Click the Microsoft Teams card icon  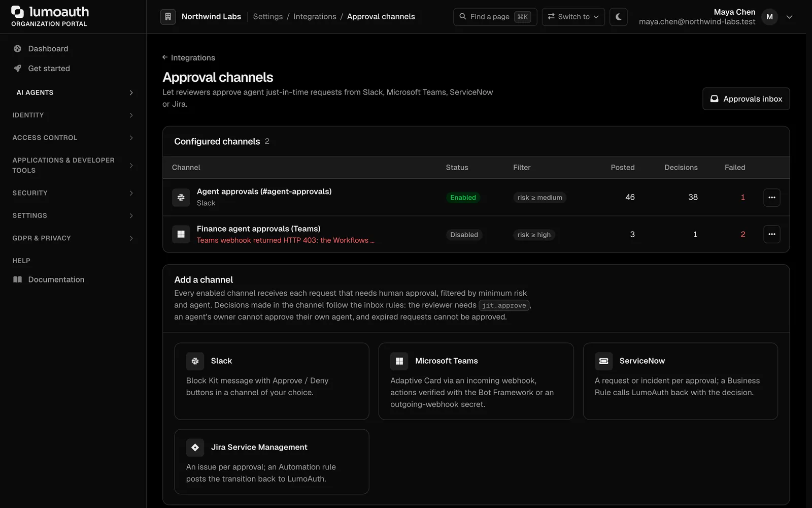click(x=399, y=361)
